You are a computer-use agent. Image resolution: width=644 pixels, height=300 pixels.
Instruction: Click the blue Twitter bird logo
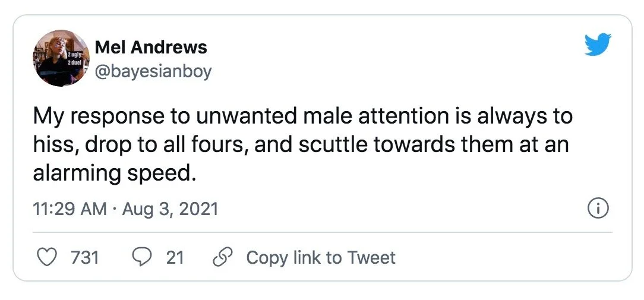point(598,45)
